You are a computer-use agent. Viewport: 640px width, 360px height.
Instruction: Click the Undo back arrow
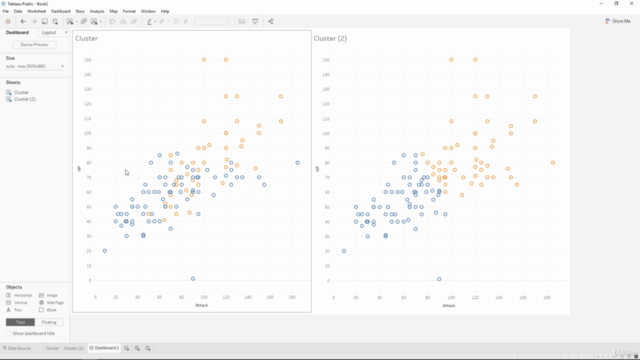pyautogui.click(x=23, y=21)
